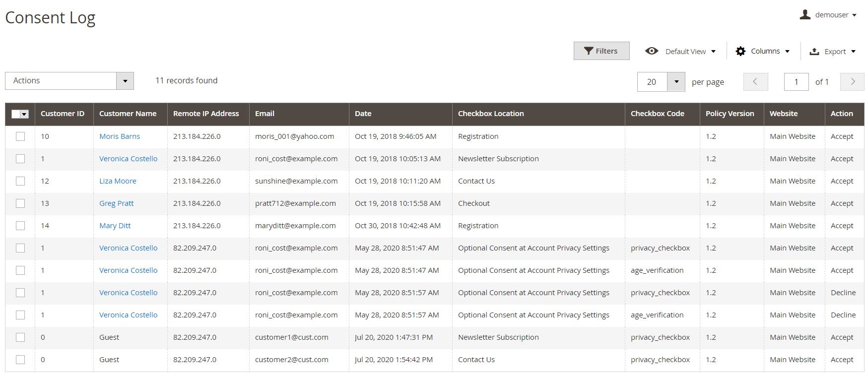Viewport: 868px width, 377px height.
Task: Click date Oct 19, 2018 9:46:05 AM
Action: [396, 136]
